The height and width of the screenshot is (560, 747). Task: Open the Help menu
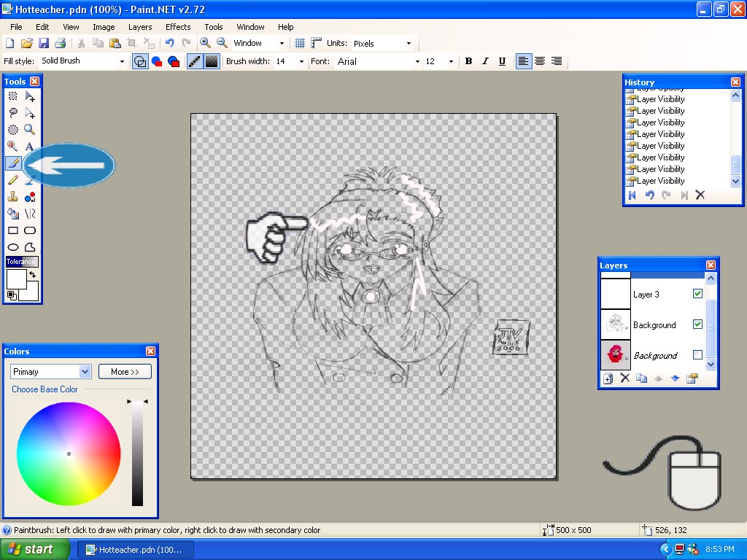pos(285,27)
